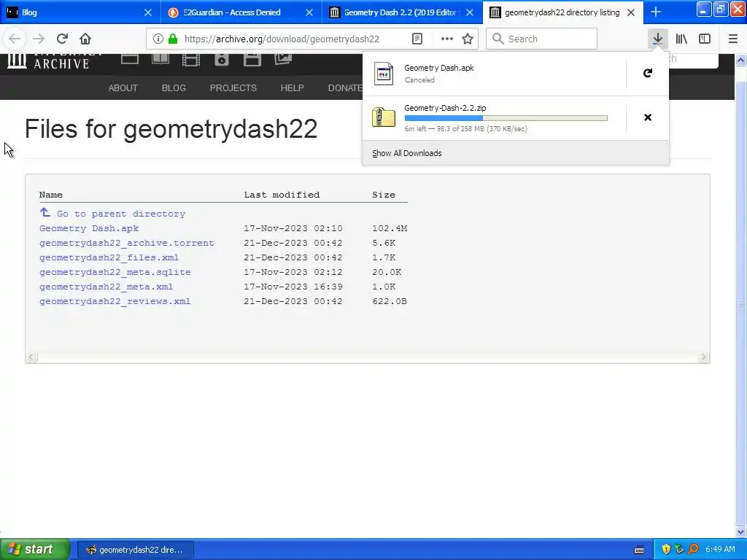747x560 pixels.
Task: Open the Archive Audio speaker icon
Action: 222,60
